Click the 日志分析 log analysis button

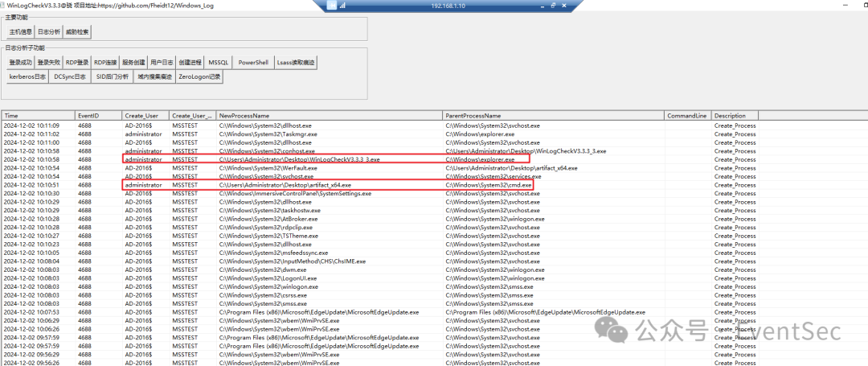[49, 32]
